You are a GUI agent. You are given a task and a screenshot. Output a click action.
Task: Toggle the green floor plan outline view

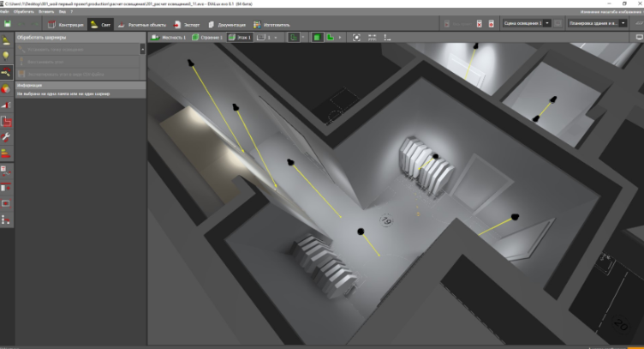(x=294, y=38)
